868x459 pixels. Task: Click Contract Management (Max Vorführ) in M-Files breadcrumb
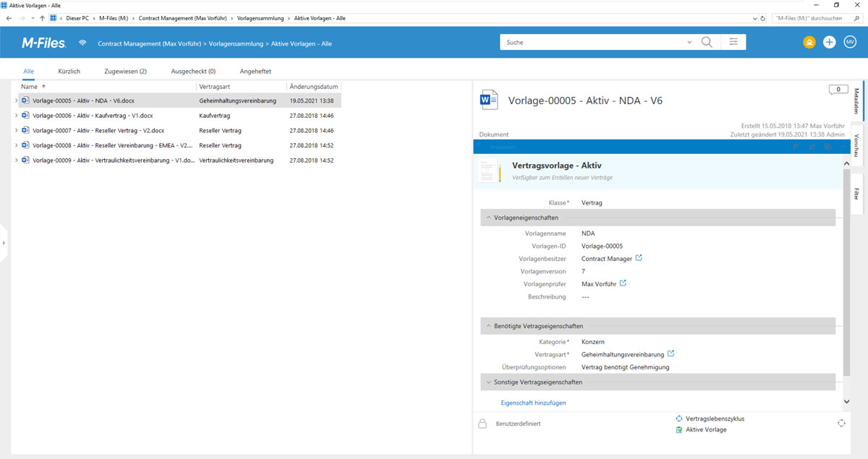tap(149, 43)
